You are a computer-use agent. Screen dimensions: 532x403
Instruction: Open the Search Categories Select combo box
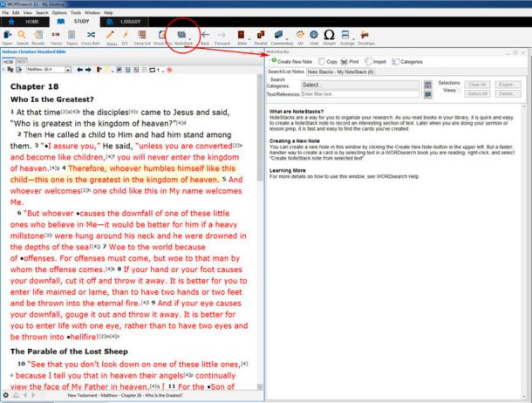360,85
